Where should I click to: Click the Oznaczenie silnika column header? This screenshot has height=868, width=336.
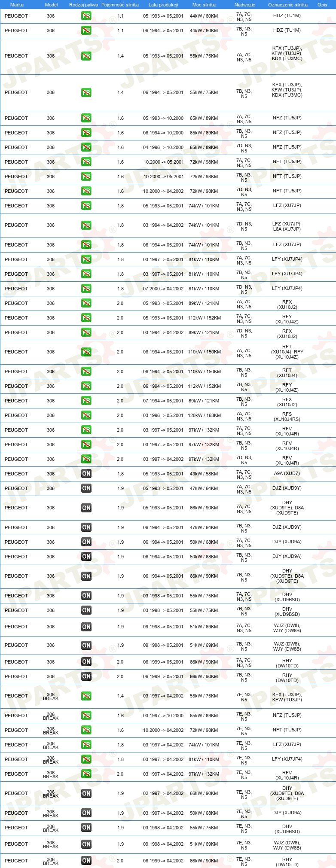coord(288,5)
